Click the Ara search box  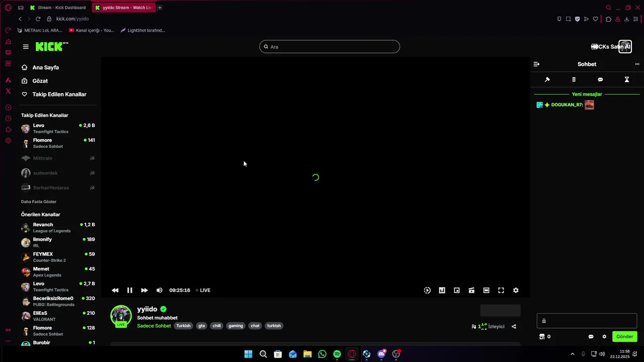(330, 47)
